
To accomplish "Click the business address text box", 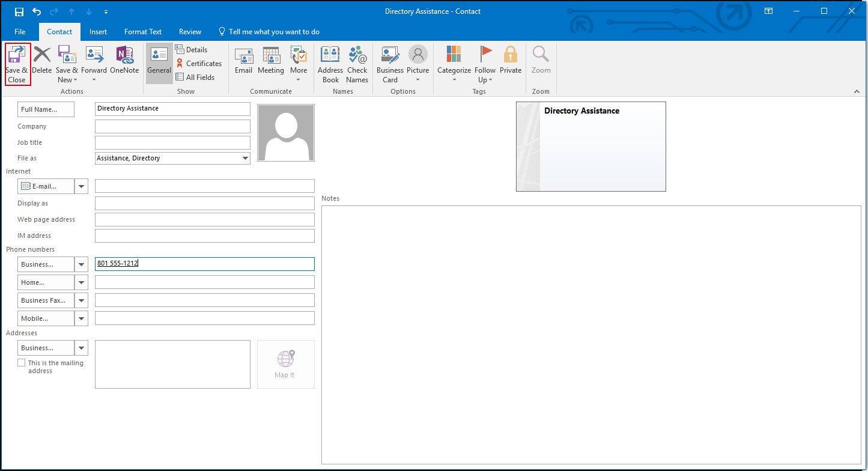I will tap(172, 364).
